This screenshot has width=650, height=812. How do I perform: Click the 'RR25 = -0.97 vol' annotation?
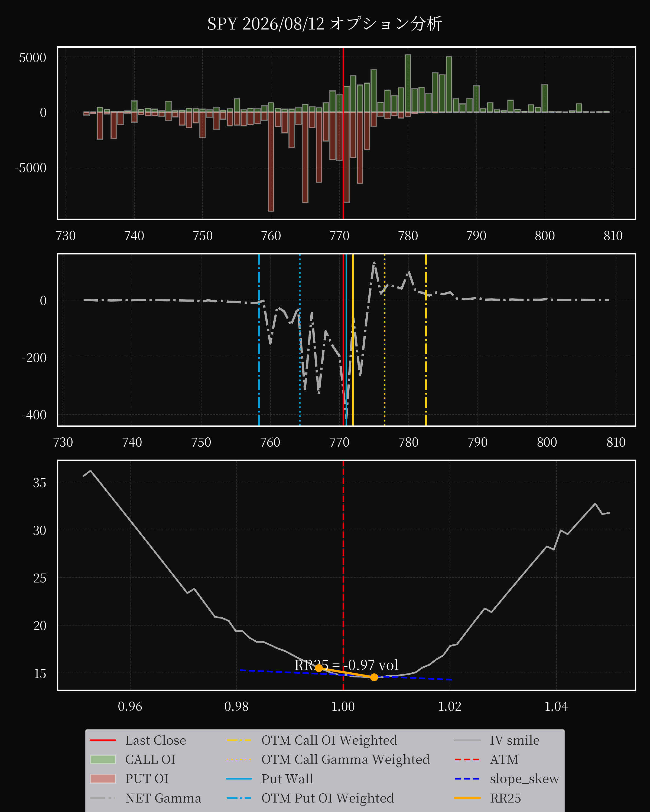point(346,665)
